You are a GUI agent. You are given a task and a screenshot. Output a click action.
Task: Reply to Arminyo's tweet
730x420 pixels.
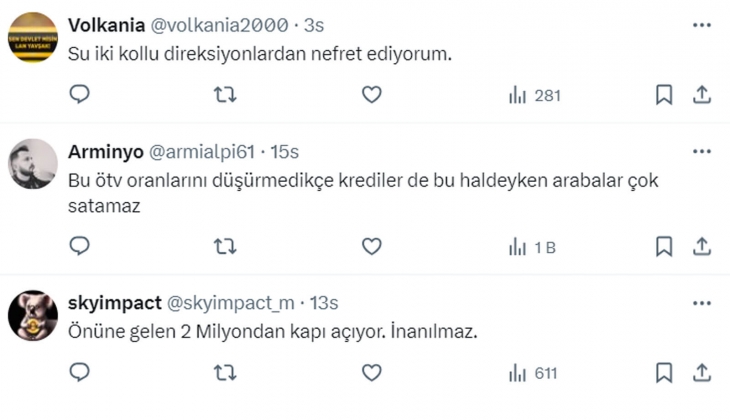[x=81, y=246]
